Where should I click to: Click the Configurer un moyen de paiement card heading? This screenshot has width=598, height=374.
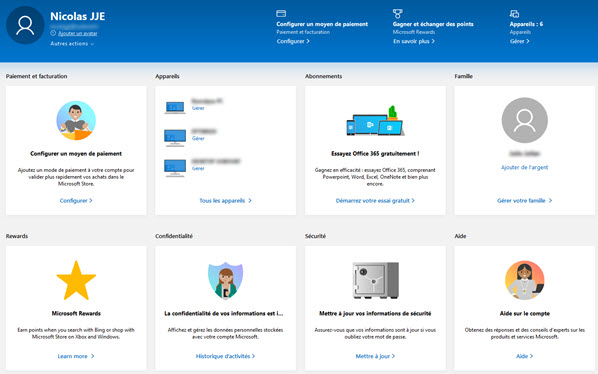[x=76, y=154]
